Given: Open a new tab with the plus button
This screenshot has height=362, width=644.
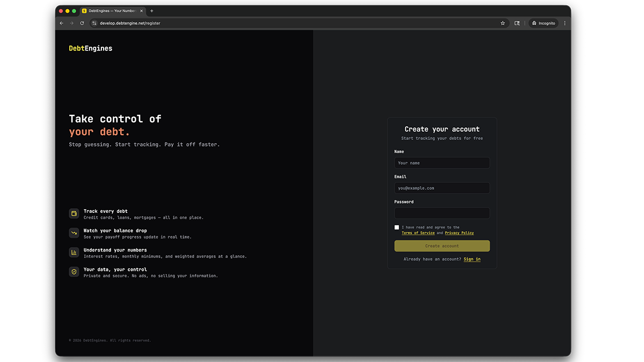Looking at the screenshot, I should click(x=152, y=11).
